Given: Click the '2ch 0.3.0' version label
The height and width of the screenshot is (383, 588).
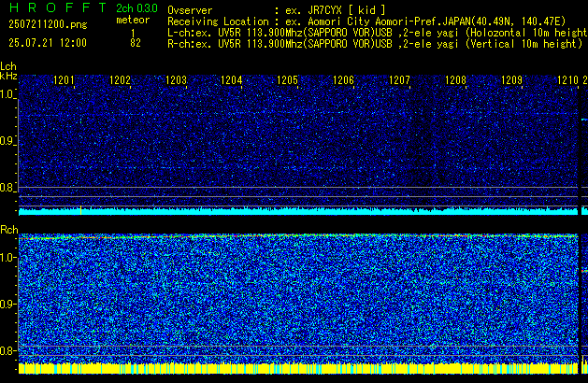Looking at the screenshot, I should (136, 8).
